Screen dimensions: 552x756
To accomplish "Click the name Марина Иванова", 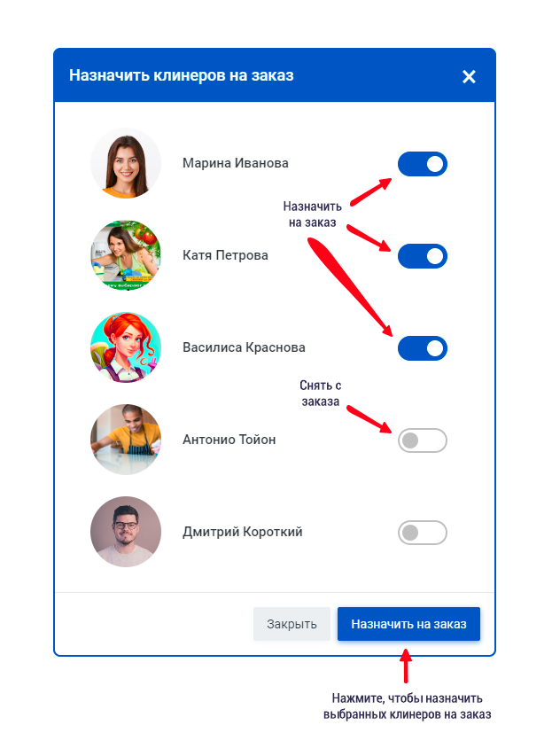I will (236, 163).
